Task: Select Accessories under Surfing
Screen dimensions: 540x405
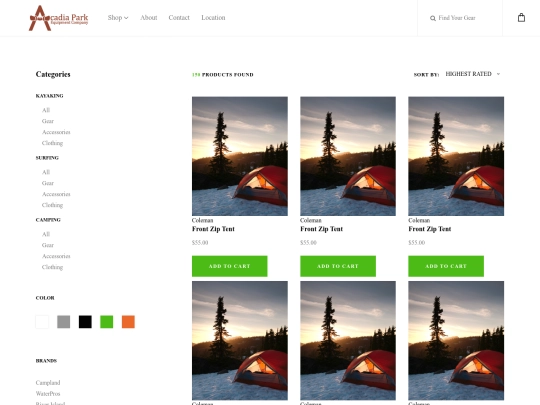Action: click(56, 194)
